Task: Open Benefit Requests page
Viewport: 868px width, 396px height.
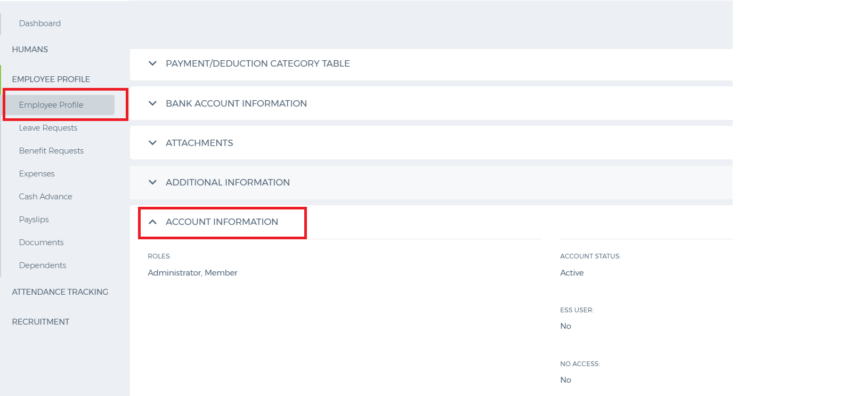Action: (51, 151)
